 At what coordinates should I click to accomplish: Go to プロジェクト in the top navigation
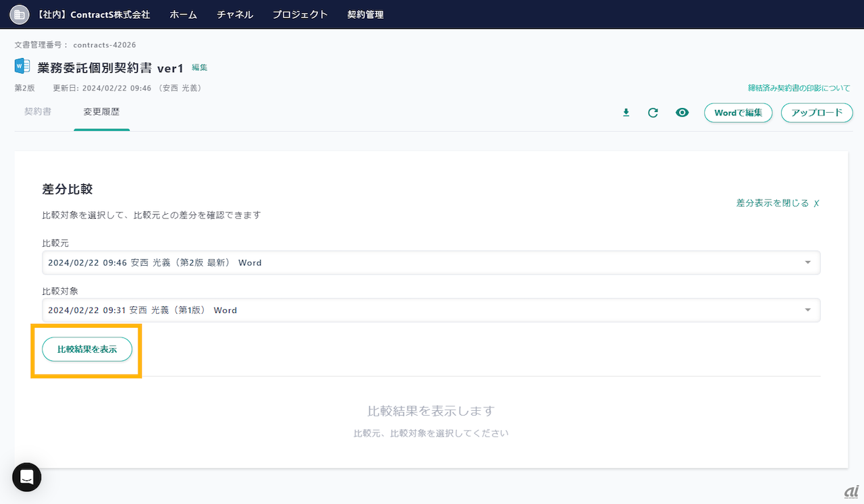click(x=300, y=14)
